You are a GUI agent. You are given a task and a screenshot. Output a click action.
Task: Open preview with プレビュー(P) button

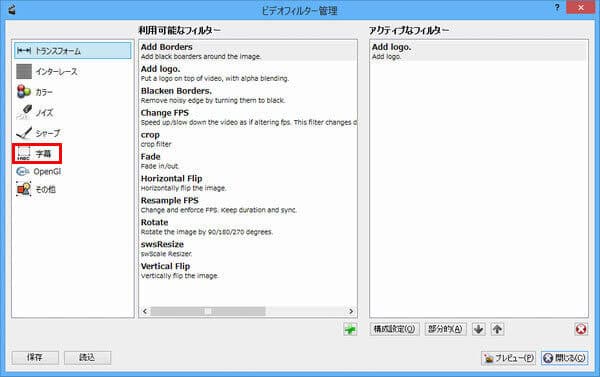(x=508, y=358)
